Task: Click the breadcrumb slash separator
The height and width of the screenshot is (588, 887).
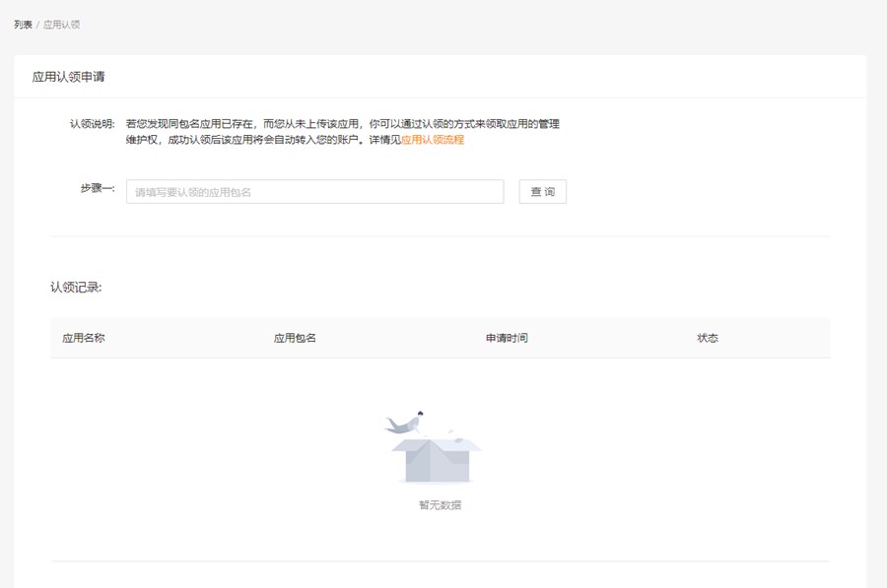Action: [x=37, y=25]
